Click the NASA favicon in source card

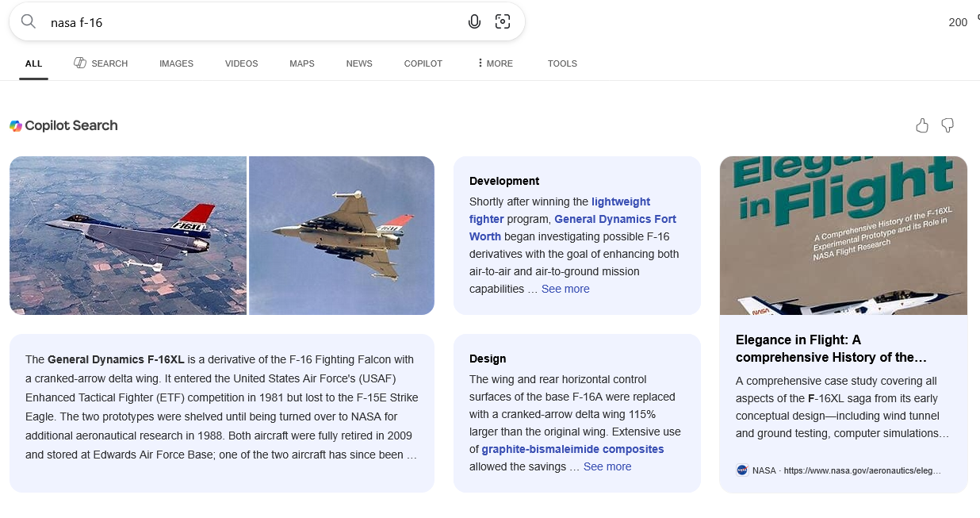(x=742, y=470)
